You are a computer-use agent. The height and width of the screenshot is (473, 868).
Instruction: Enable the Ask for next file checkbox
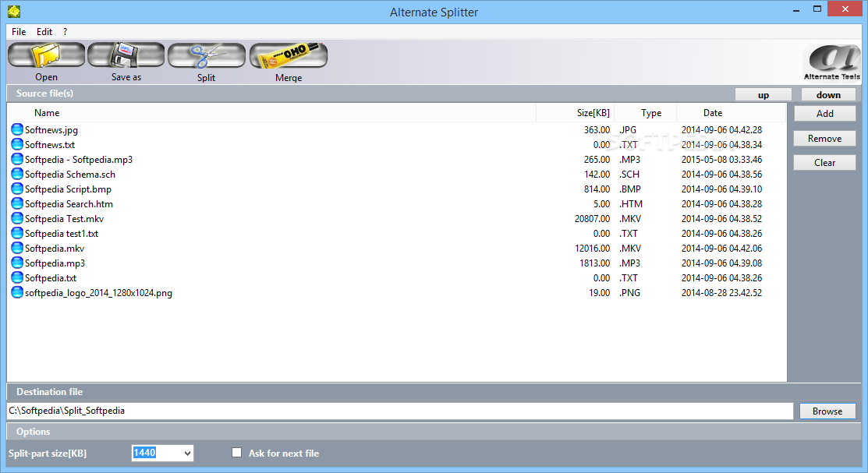pos(237,453)
